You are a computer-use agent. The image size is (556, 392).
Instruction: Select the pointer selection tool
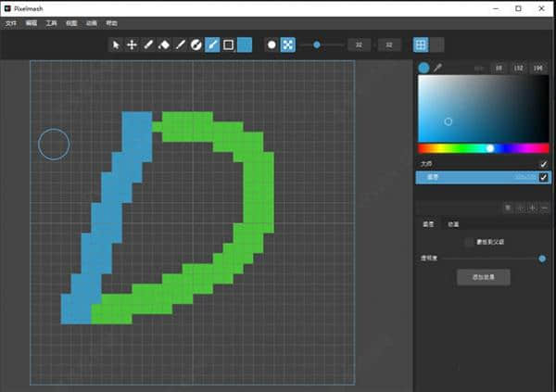(x=116, y=44)
